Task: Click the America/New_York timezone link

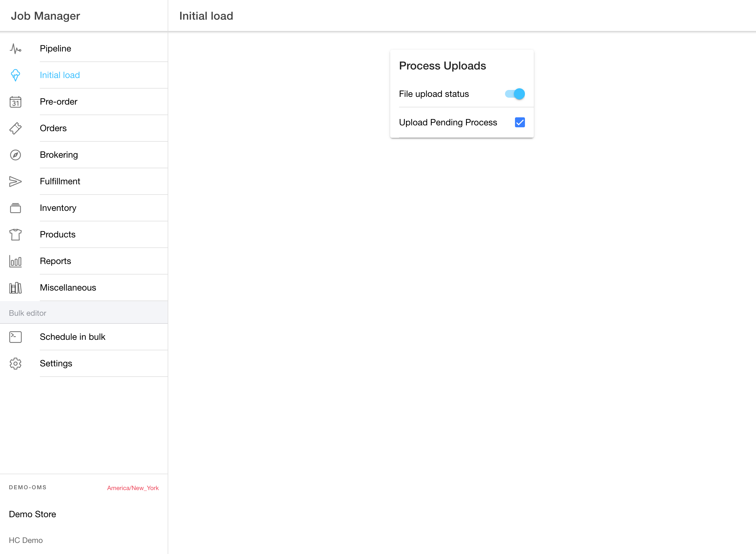Action: 133,488
